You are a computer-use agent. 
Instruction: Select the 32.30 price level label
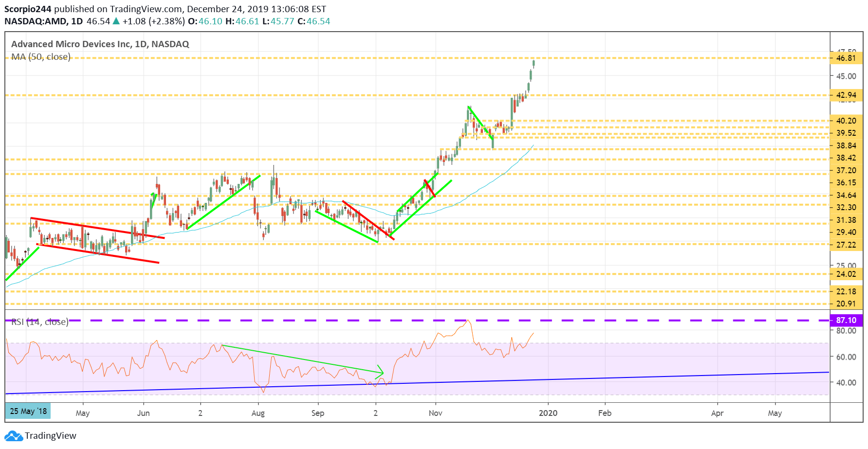click(846, 208)
